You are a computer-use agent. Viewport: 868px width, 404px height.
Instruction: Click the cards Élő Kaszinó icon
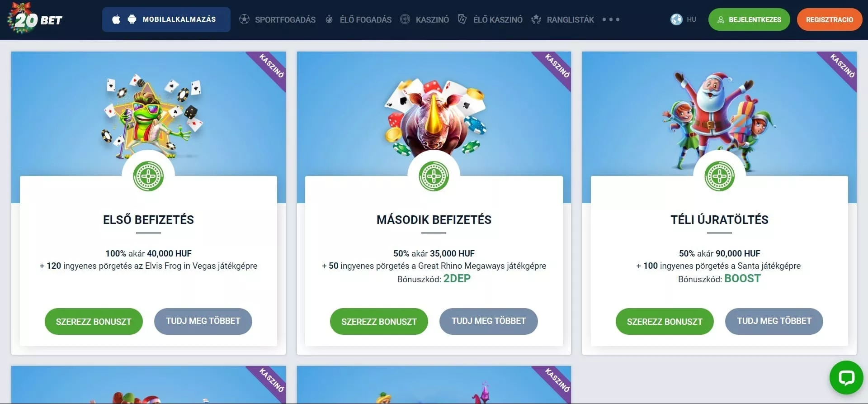[462, 19]
